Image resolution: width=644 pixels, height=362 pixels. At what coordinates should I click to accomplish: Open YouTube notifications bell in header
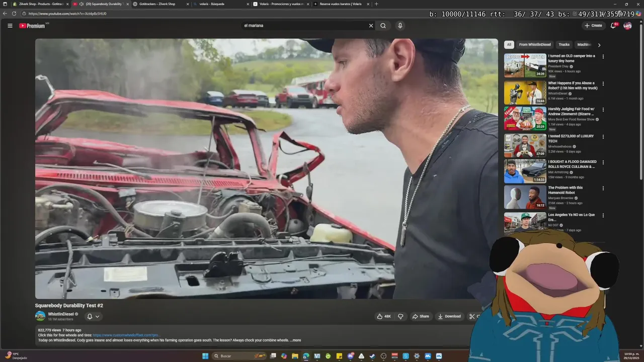click(613, 26)
